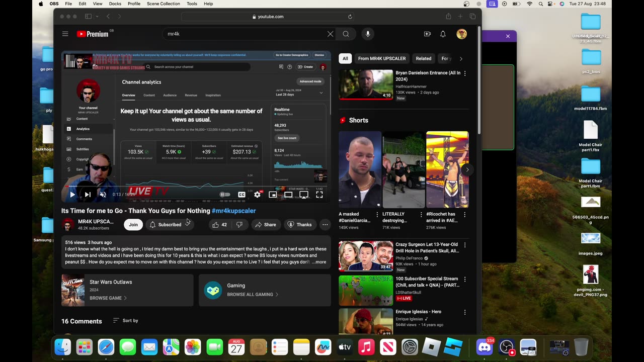Open options for Crazy Surgeon video
The image size is (644, 362).
pos(465,245)
